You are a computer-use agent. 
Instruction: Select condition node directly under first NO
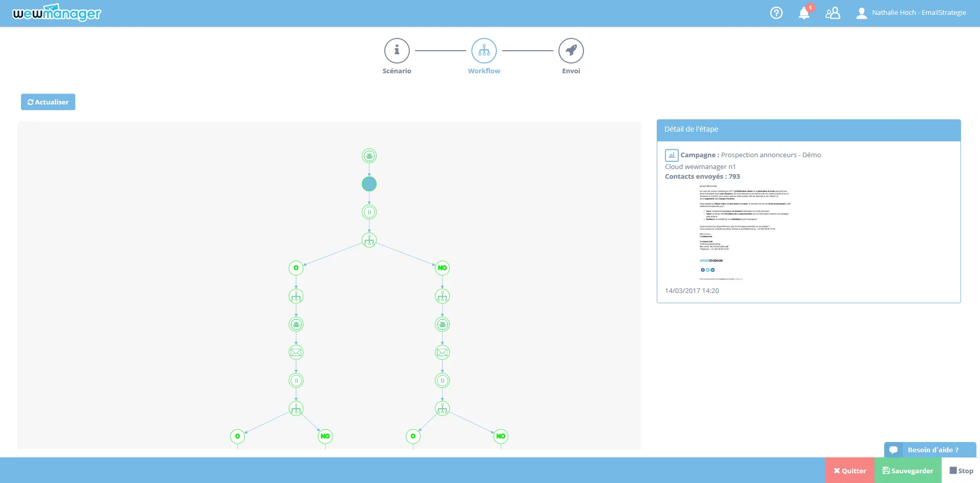(x=443, y=296)
